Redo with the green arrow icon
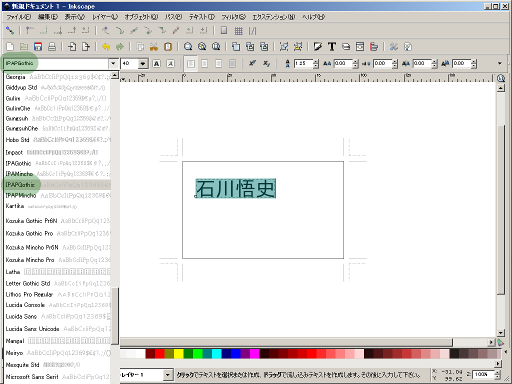512x384 pixels. click(120, 47)
